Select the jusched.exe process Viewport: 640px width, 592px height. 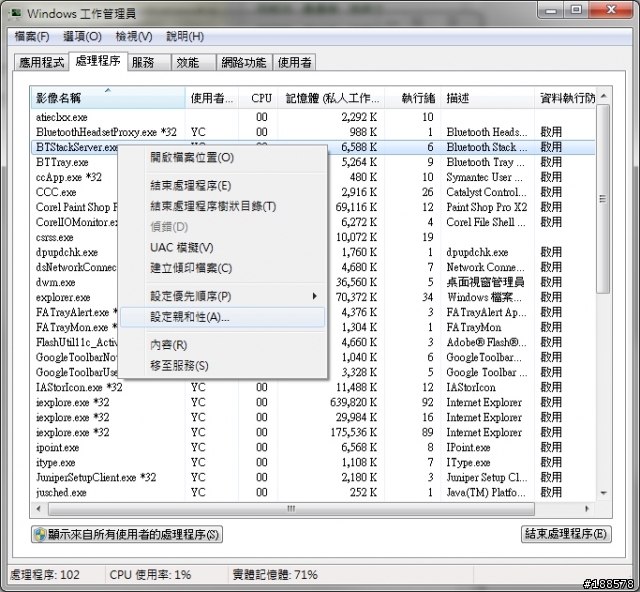pos(313,493)
